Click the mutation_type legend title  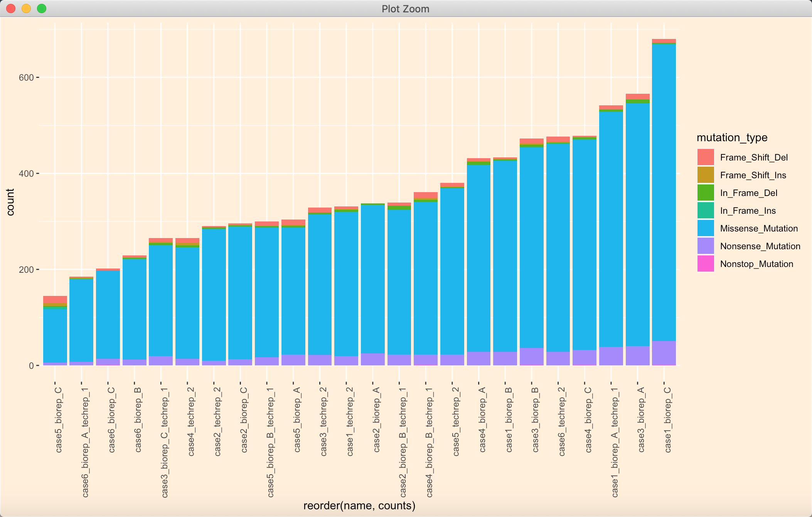(x=732, y=138)
